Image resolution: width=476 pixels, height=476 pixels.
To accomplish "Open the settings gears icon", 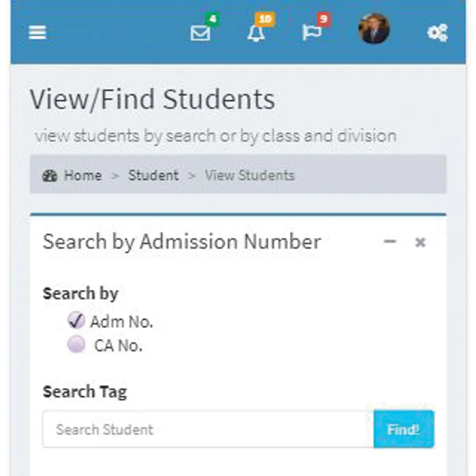I will 437,32.
